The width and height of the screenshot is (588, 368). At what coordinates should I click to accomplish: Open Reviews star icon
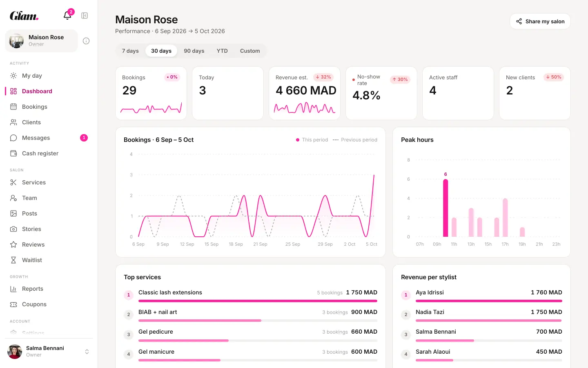(13, 245)
